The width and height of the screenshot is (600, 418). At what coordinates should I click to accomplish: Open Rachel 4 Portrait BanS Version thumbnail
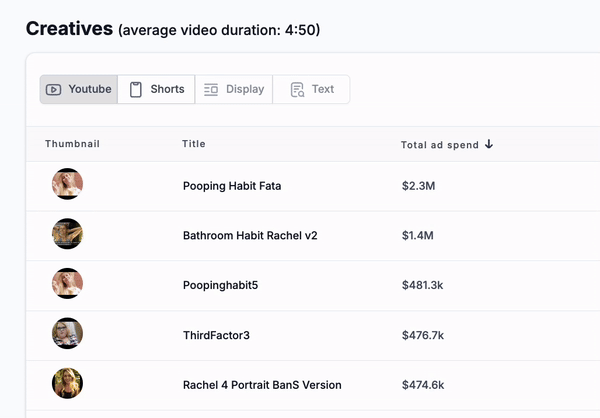[67, 383]
